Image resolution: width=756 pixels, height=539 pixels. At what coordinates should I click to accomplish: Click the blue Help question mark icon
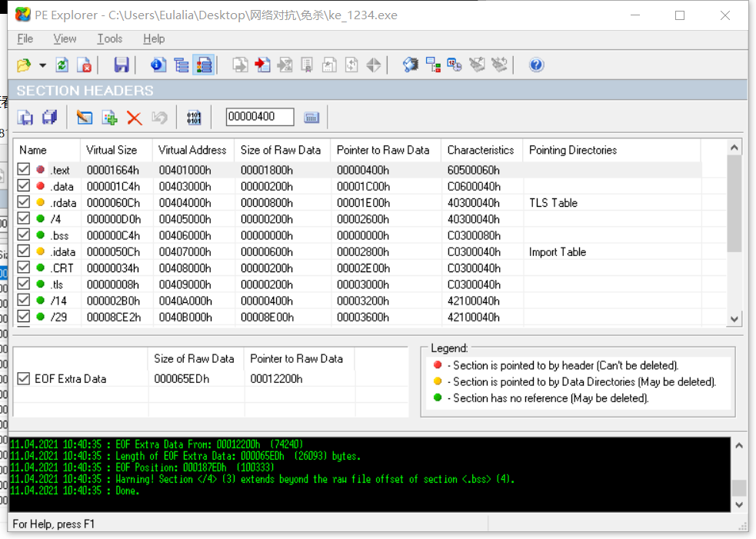537,65
